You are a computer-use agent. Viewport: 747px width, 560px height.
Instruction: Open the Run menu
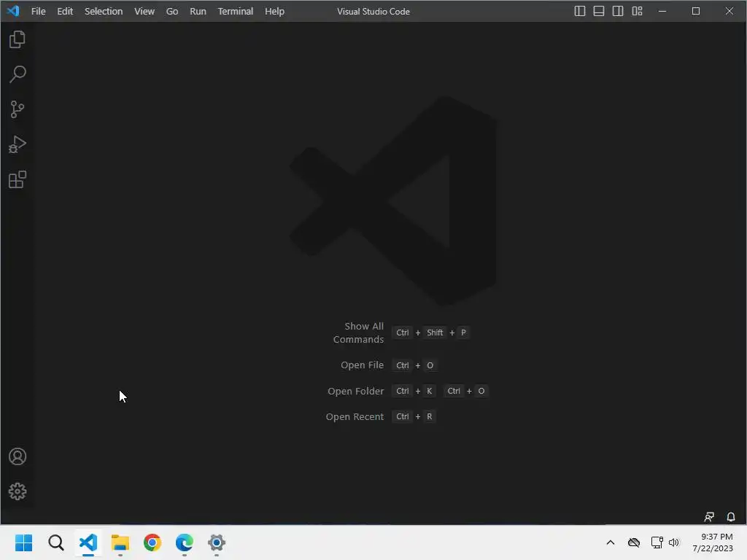click(x=198, y=12)
